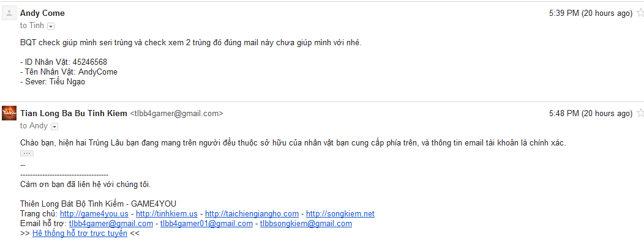This screenshot has height=250, width=644.
Task: Click the sender address <tlbb4gamer@gmail.com> in header
Action: pyautogui.click(x=176, y=114)
